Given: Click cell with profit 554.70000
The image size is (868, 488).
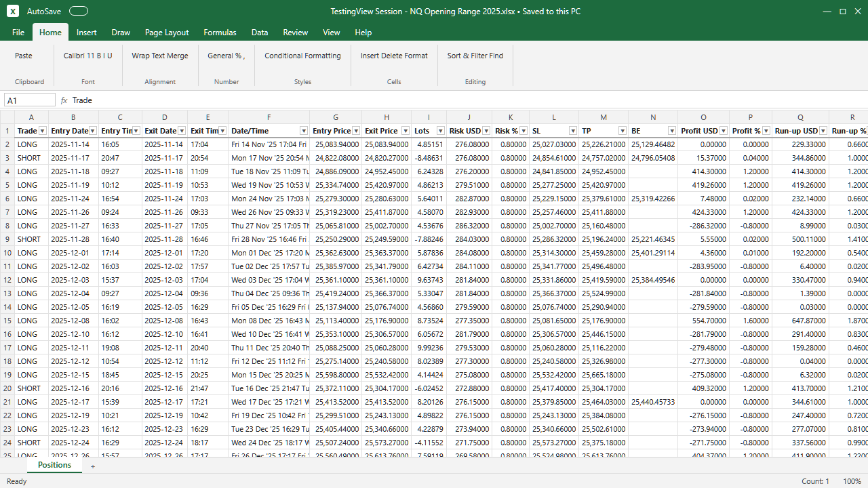Looking at the screenshot, I should pyautogui.click(x=703, y=321).
